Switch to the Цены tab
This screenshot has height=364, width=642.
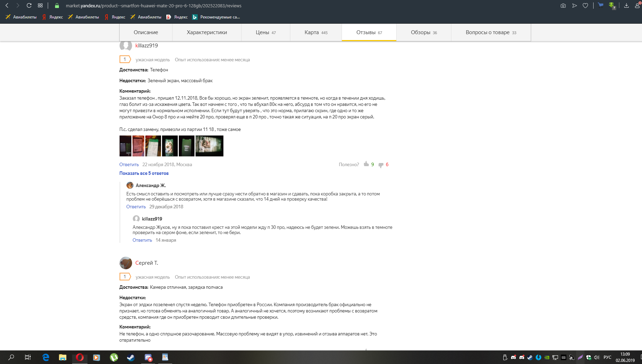266,32
